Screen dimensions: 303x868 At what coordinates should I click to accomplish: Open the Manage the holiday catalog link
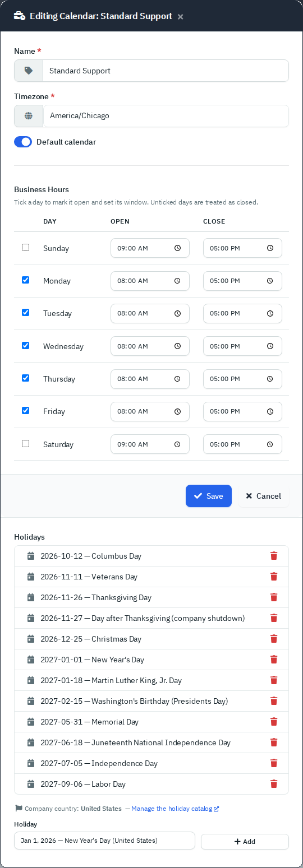tap(175, 809)
